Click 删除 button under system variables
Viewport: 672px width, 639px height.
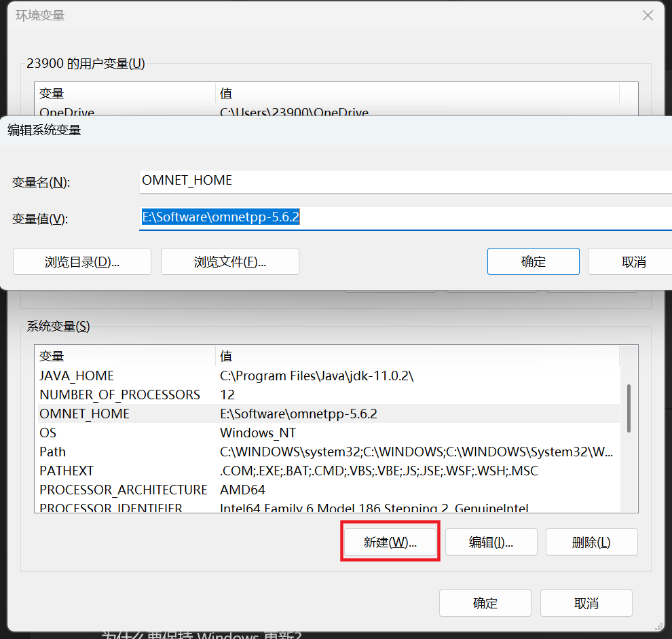tap(591, 542)
